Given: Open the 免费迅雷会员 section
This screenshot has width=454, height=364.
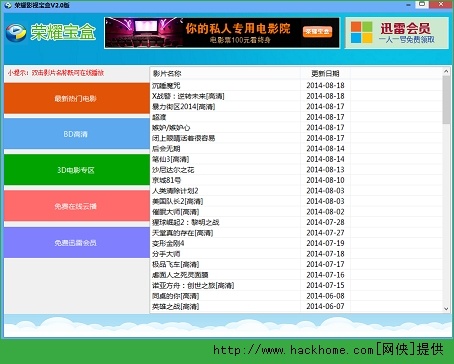Looking at the screenshot, I should 77,243.
